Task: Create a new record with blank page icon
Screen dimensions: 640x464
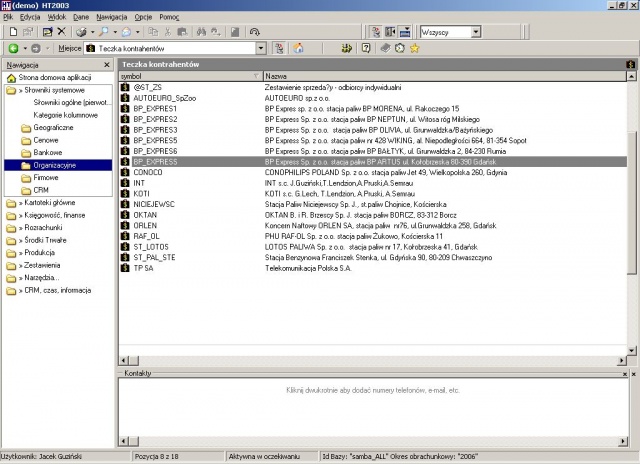Action: [13, 32]
